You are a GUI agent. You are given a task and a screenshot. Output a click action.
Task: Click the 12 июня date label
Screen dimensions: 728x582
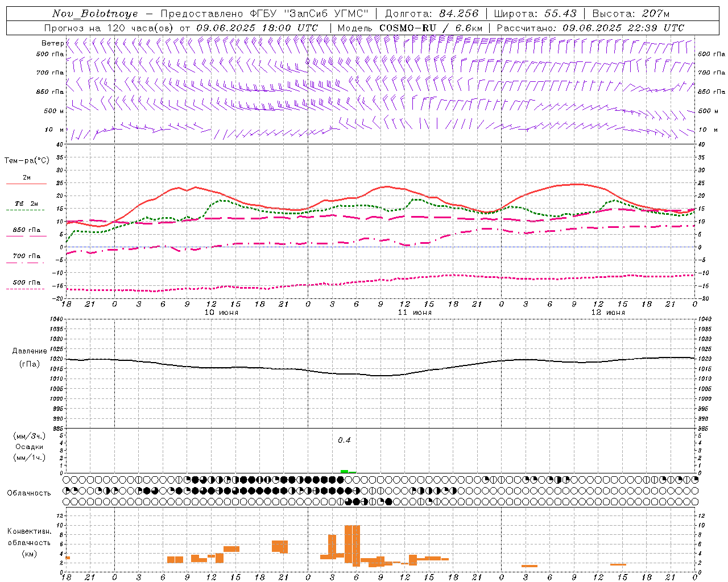click(608, 313)
